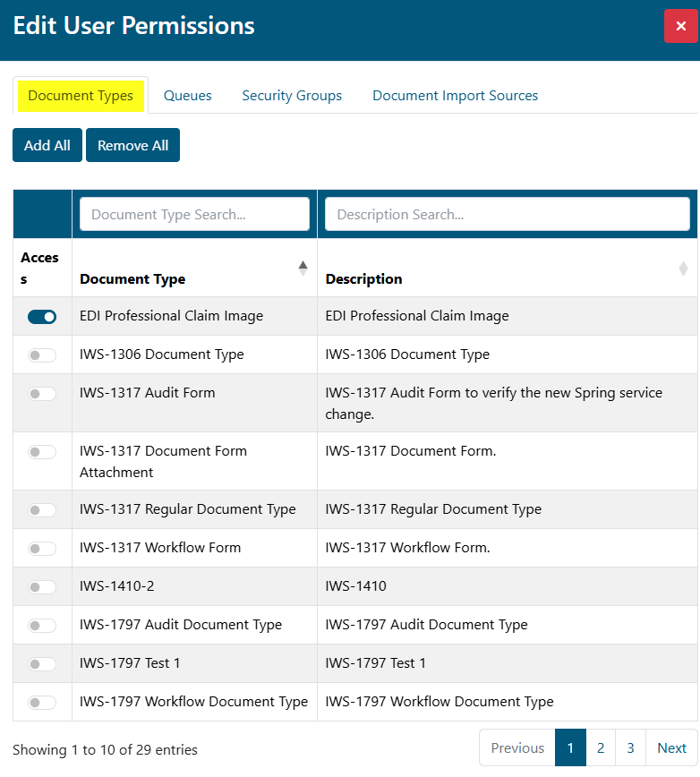The image size is (700, 777).
Task: Enable access for IWS-1797 Workflow Document Type
Action: point(42,702)
